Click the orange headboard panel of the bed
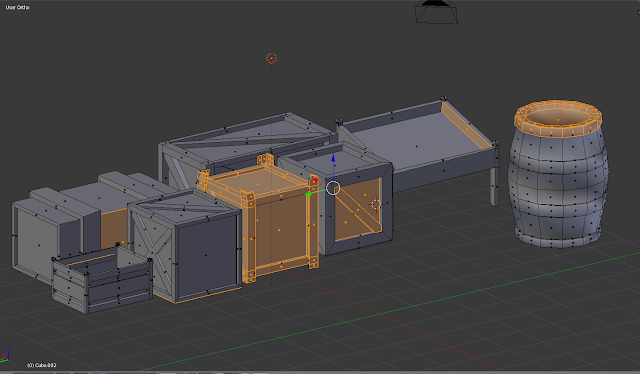640x374 pixels. pos(467,125)
